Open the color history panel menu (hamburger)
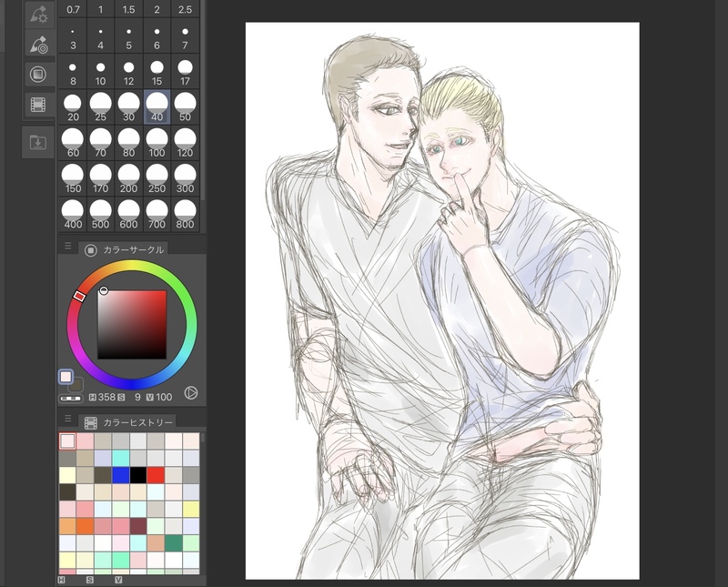728x587 pixels. pyautogui.click(x=67, y=419)
